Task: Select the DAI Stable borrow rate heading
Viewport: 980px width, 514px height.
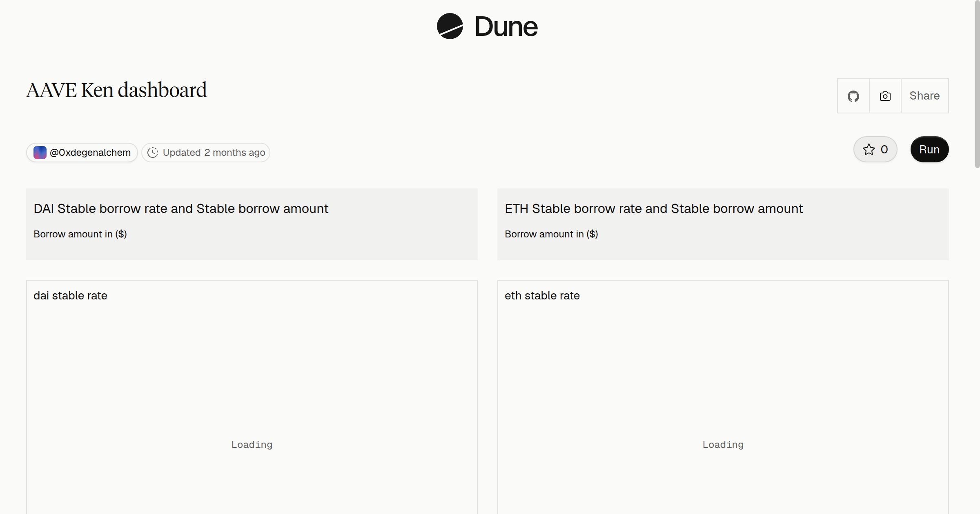Action: (181, 208)
